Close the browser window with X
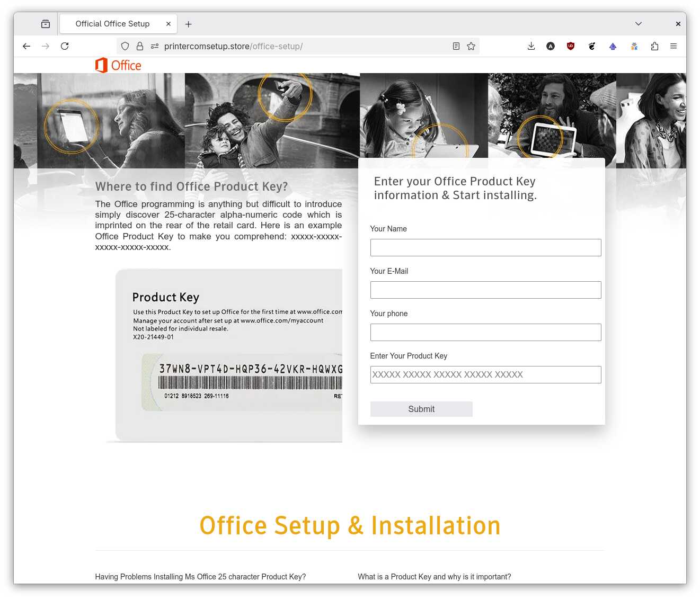 click(x=678, y=24)
